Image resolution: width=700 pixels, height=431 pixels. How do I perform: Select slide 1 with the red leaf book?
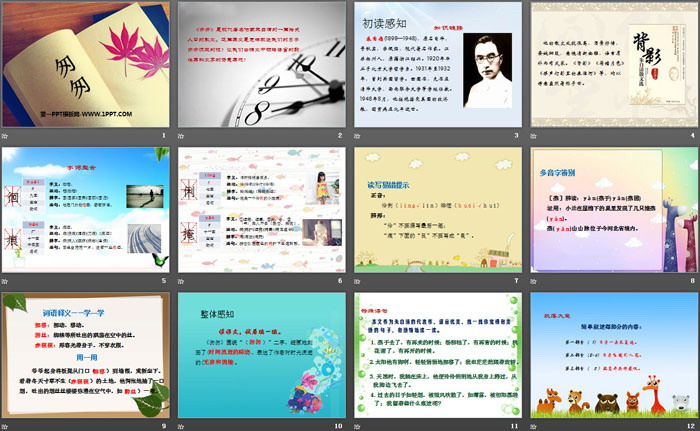tap(87, 64)
